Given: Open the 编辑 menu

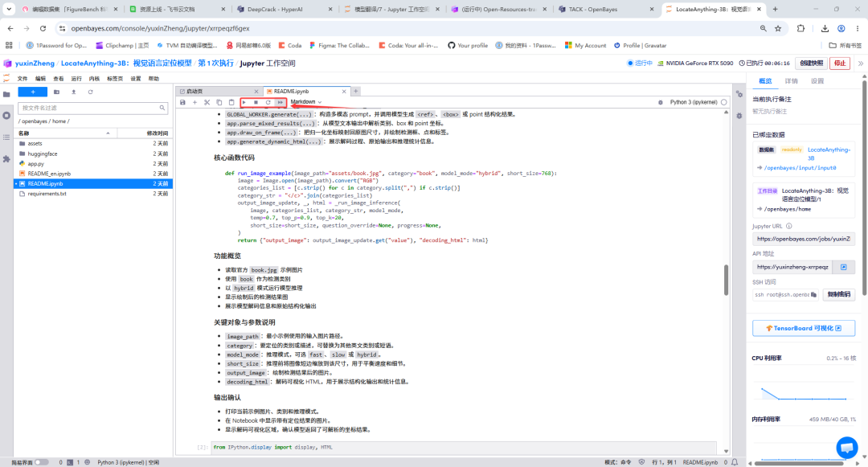Looking at the screenshot, I should coord(40,79).
